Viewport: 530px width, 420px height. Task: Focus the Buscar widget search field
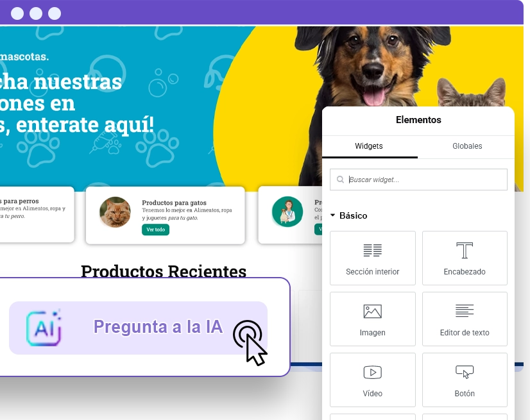[x=423, y=180]
